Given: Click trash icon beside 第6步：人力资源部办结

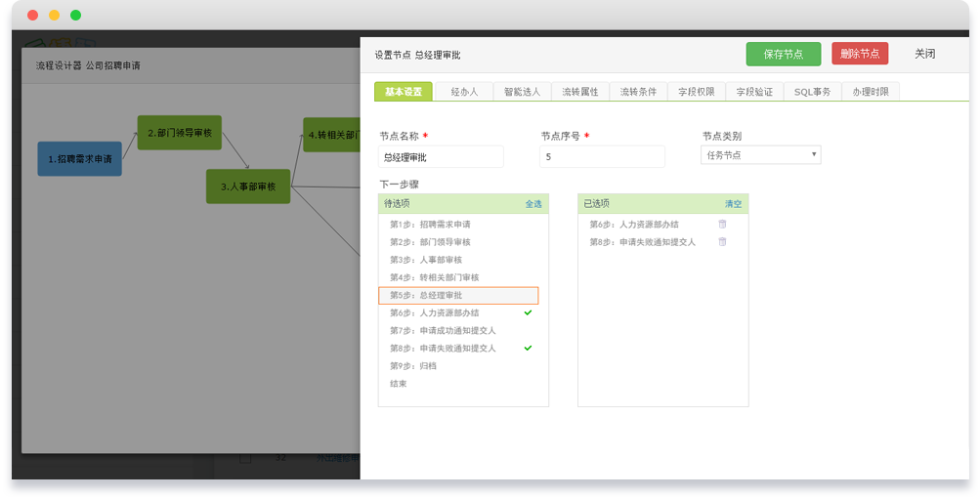Looking at the screenshot, I should 722,225.
